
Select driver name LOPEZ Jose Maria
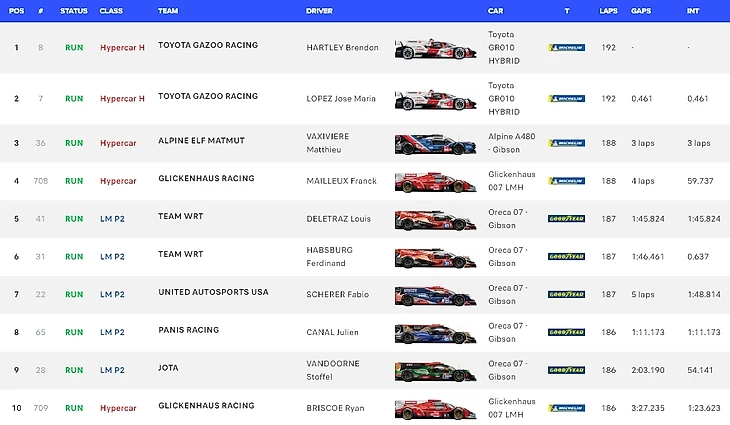coord(341,99)
